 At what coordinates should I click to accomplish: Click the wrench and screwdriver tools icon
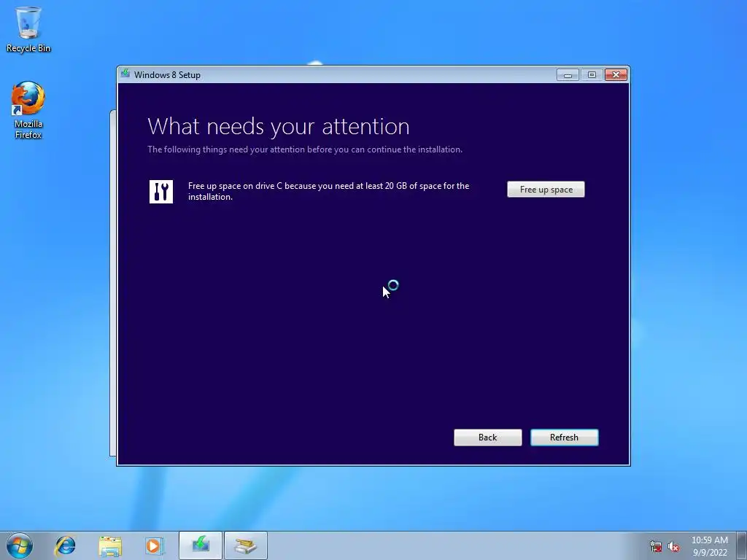pos(161,192)
